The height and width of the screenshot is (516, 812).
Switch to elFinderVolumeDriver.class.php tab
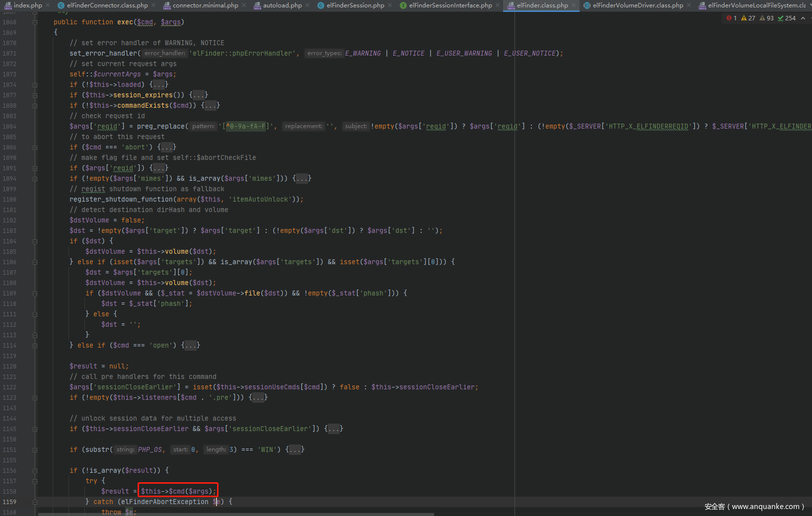(638, 5)
